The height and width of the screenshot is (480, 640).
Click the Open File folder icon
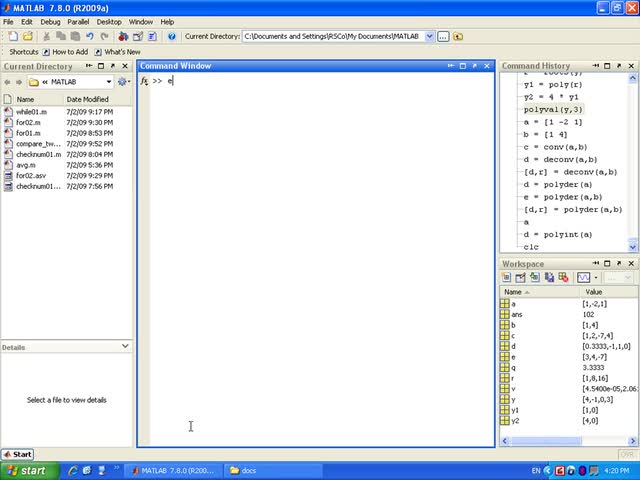tap(27, 36)
